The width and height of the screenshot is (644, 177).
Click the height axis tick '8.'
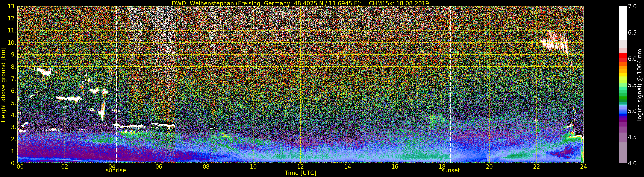(13, 67)
